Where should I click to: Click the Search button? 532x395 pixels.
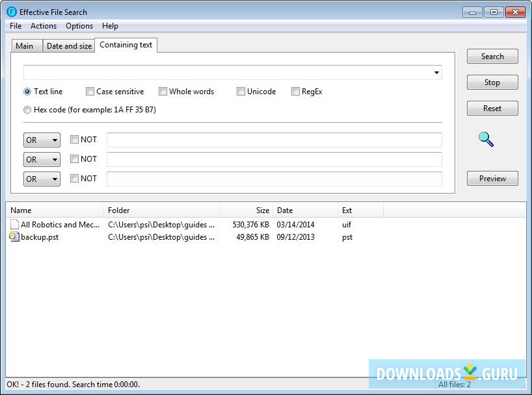[x=492, y=57]
